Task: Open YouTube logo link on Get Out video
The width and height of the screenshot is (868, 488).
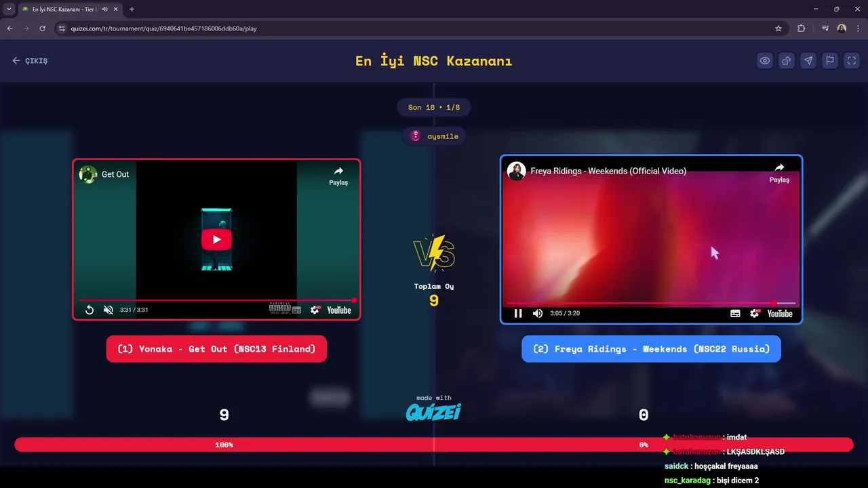Action: tap(338, 310)
